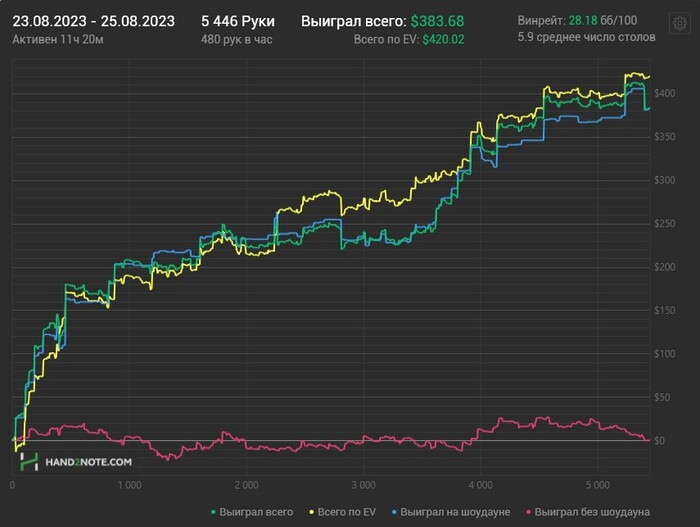Viewport: 700px width, 527px height.
Task: Click the '$200' y-axis label
Action: point(664,267)
